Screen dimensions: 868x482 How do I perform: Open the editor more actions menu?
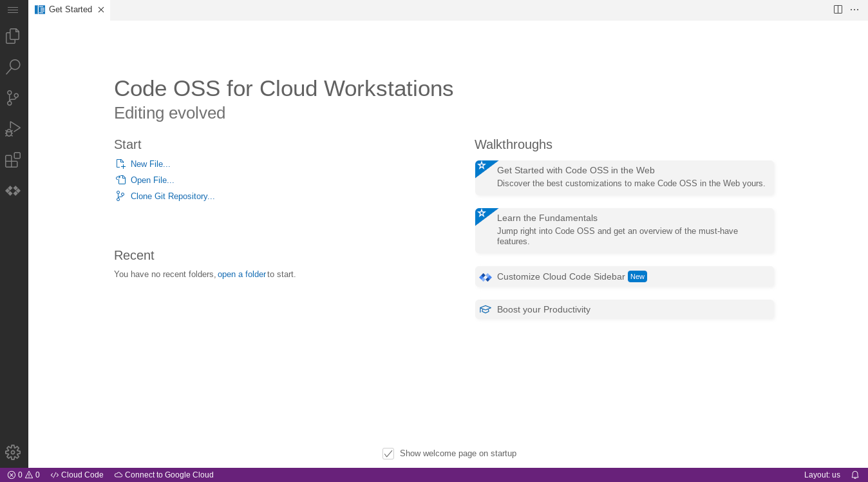(854, 9)
